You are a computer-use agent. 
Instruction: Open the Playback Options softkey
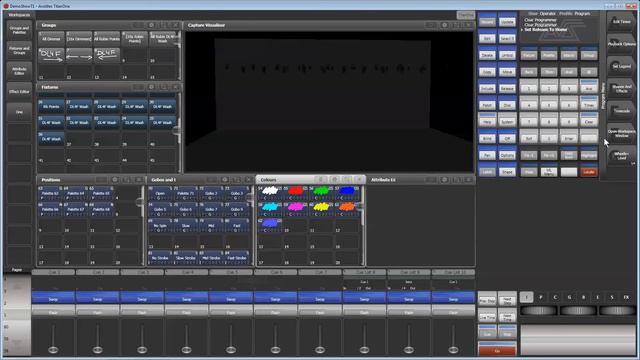pyautogui.click(x=621, y=44)
